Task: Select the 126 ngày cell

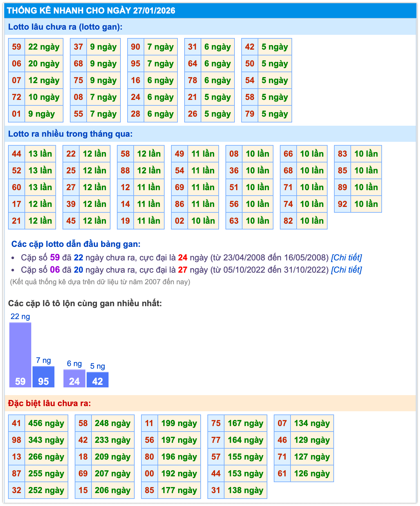Action: tap(312, 473)
